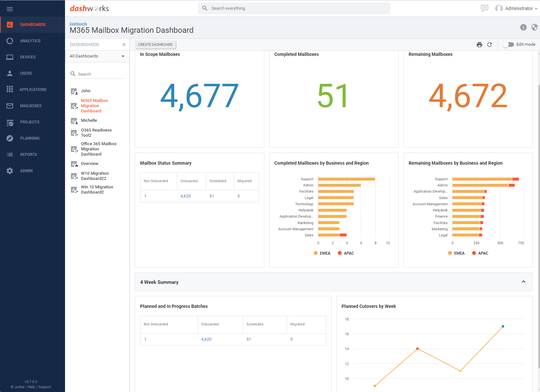Print the dashboard

pyautogui.click(x=480, y=45)
